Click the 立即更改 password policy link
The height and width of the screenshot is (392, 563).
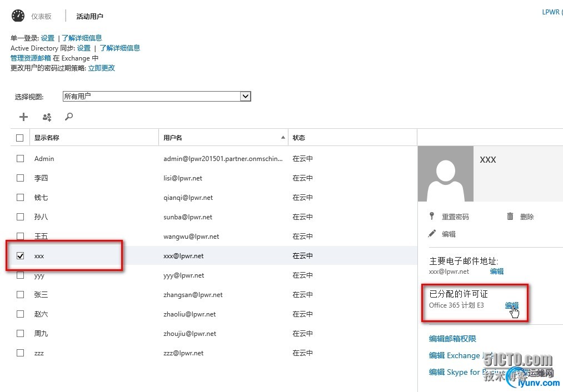102,68
